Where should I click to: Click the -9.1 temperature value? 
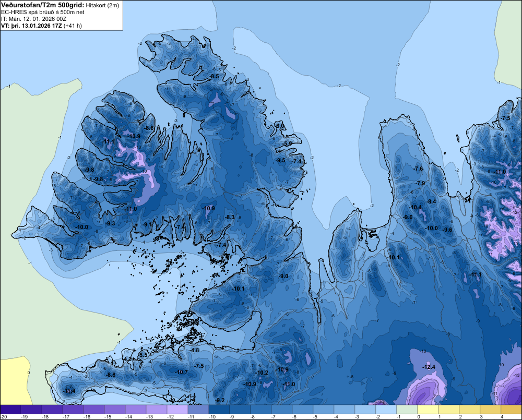tap(147, 225)
